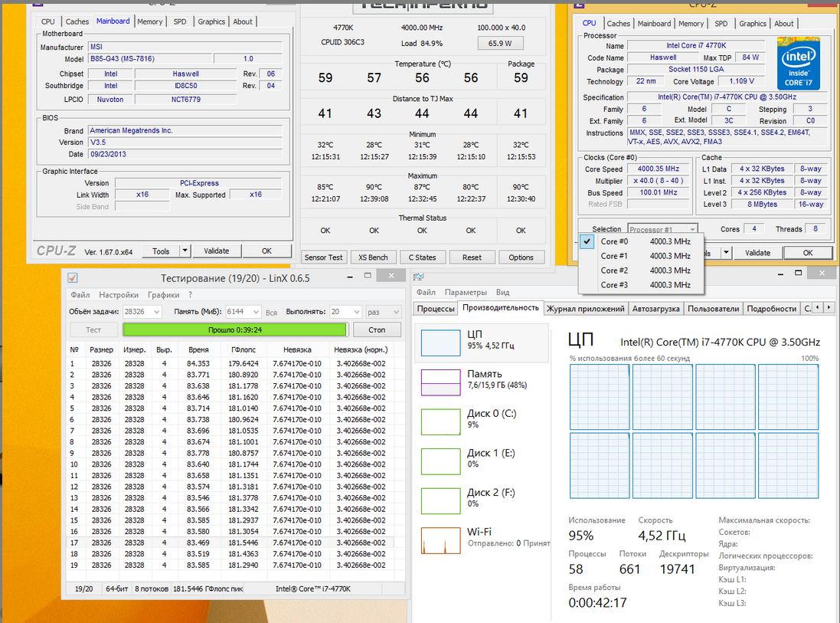Open the Память (МиБ) 6144 dropdown
Screen dimensions: 840x623
pyautogui.click(x=243, y=311)
